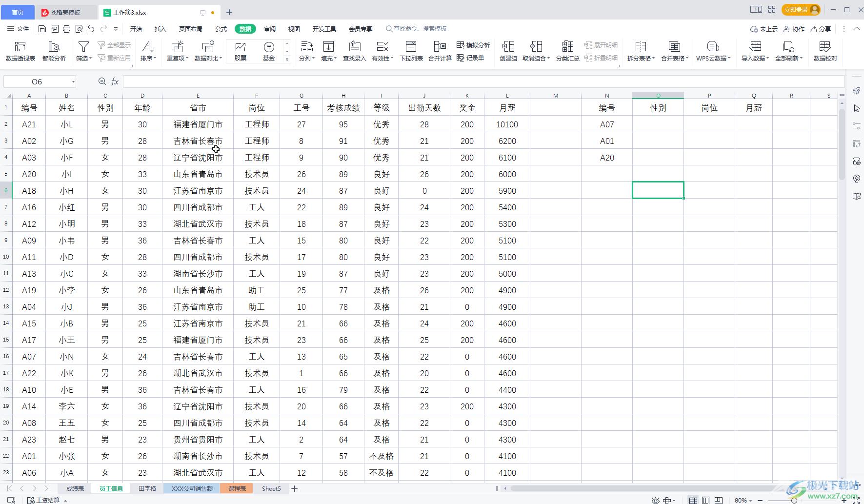This screenshot has height=504, width=864.
Task: Add a new sheet with plus button
Action: coord(295,488)
